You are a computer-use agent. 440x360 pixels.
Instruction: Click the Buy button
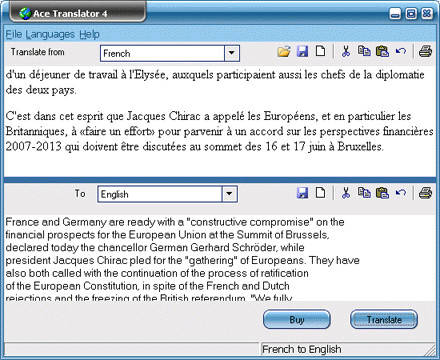297,319
